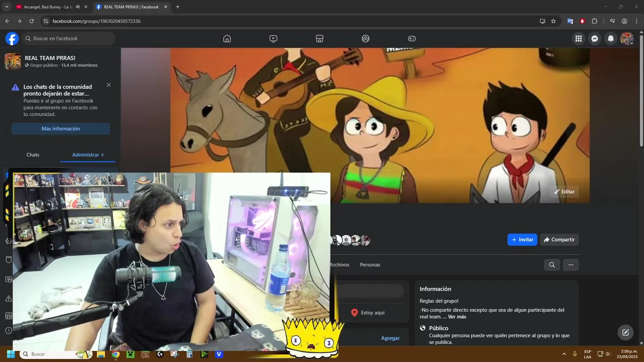Click the Agregar link
Viewport: 644px width, 362px height.
(390, 338)
